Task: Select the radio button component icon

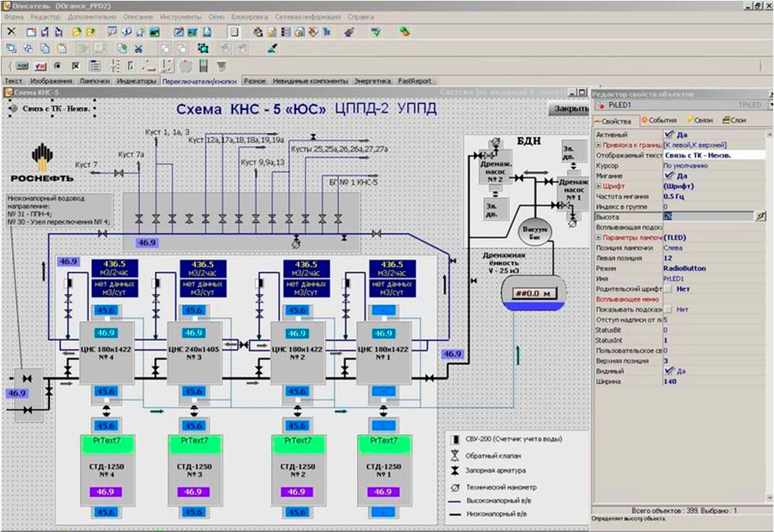Action: coord(57,66)
